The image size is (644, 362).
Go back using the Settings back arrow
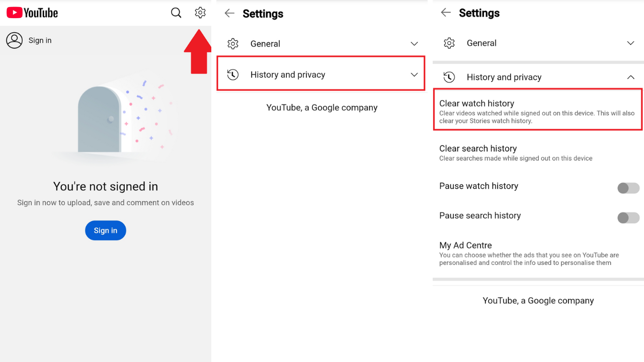click(x=229, y=13)
